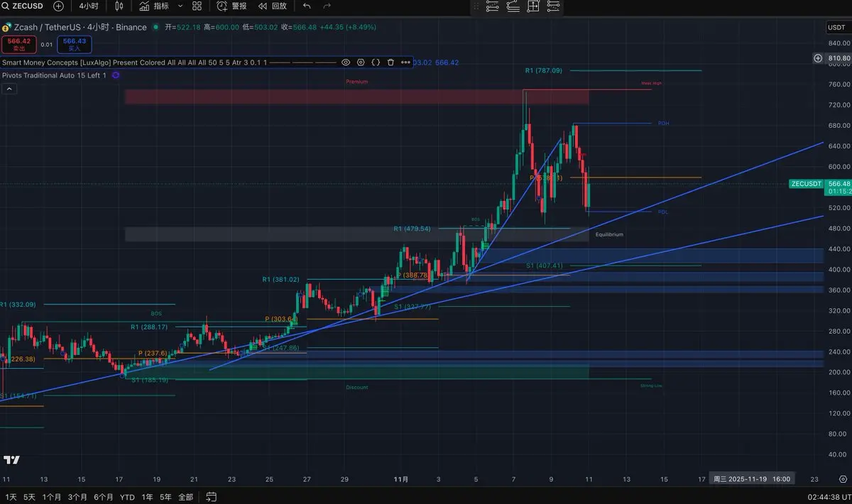Undo the last chart action
The width and height of the screenshot is (852, 504).
tap(307, 6)
